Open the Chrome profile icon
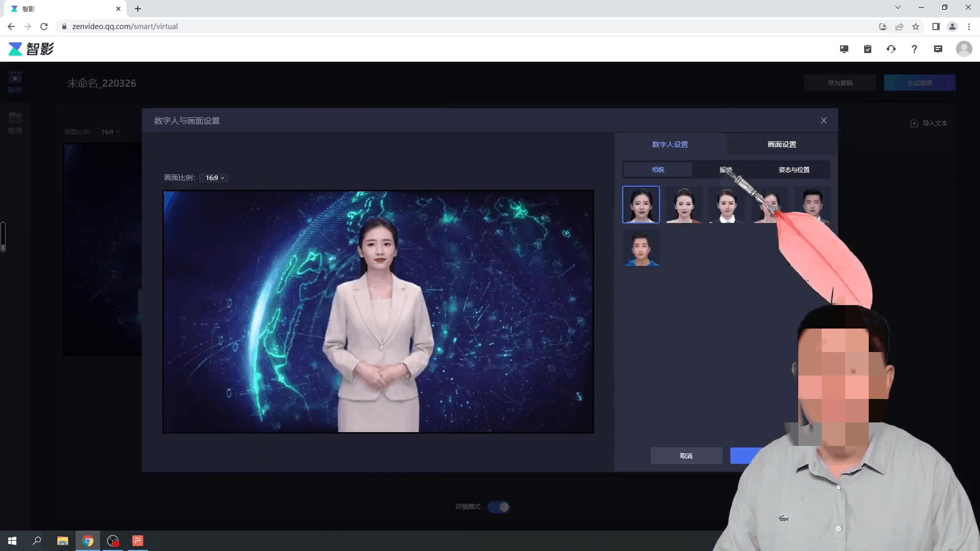This screenshot has height=551, width=980. tap(952, 27)
